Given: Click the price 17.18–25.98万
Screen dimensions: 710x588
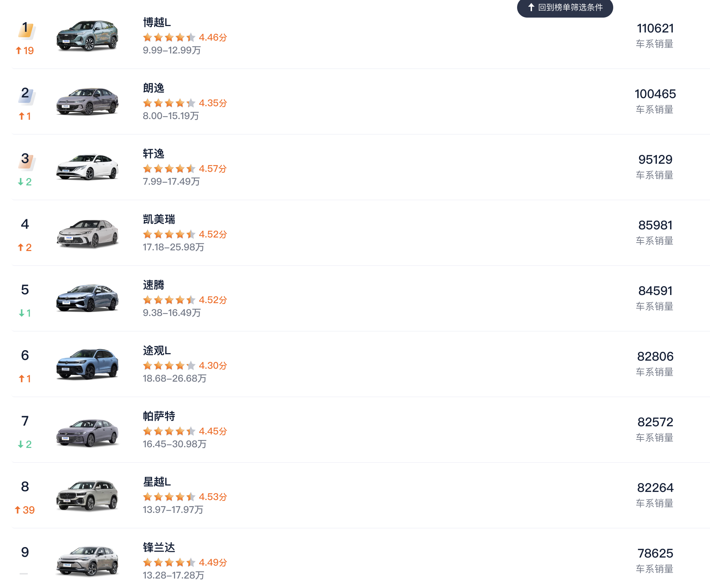Looking at the screenshot, I should click(173, 247).
